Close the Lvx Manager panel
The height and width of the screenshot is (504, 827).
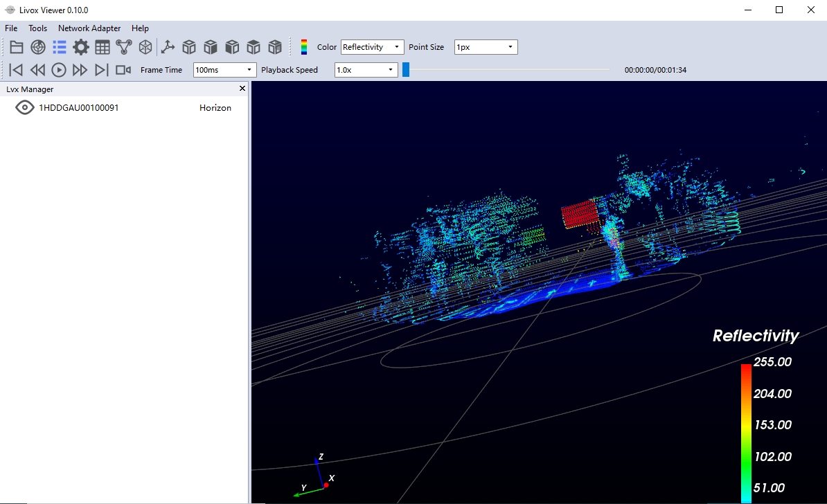242,89
